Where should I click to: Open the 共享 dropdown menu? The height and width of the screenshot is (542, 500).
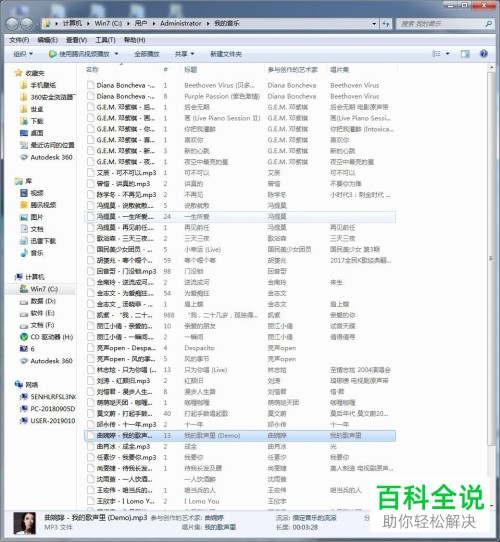(x=184, y=54)
